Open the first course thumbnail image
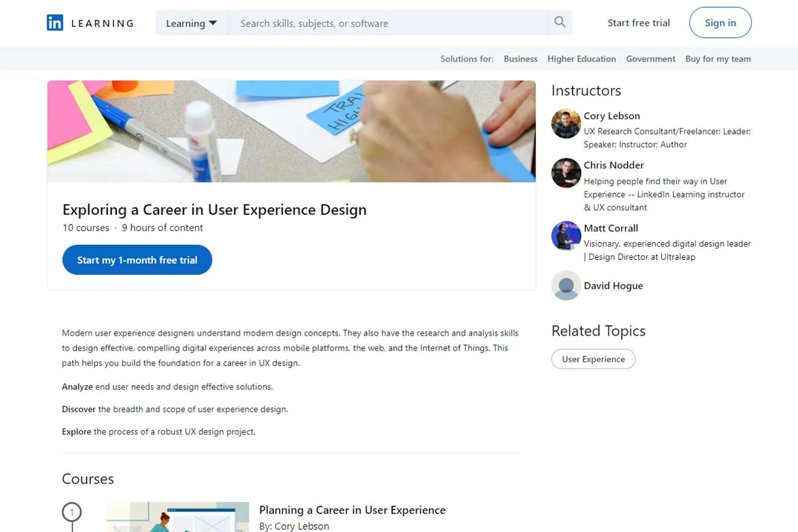 [178, 517]
